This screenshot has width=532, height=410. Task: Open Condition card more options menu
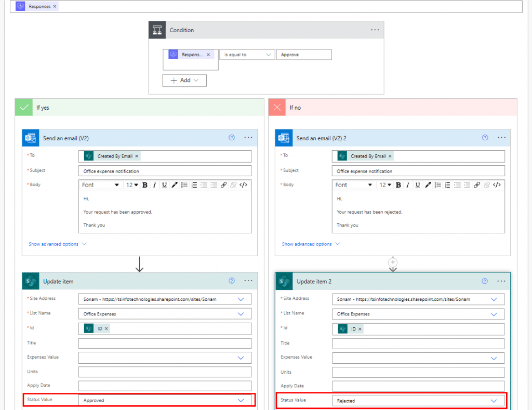[375, 30]
